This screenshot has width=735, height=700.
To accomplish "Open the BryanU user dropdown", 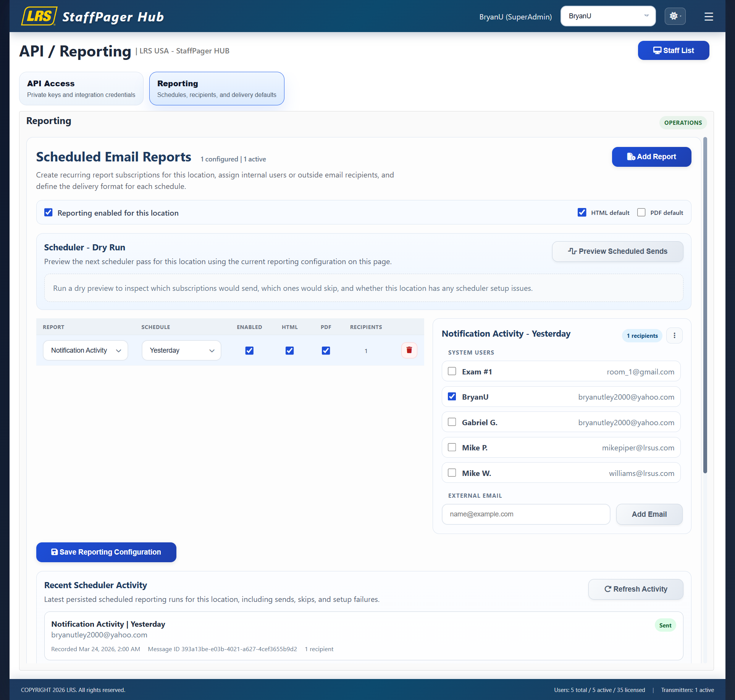I will pos(608,16).
